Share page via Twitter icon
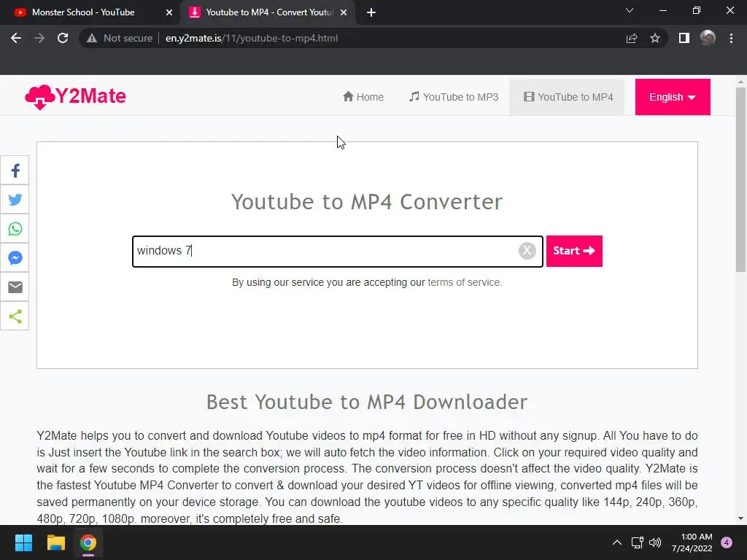 (15, 200)
